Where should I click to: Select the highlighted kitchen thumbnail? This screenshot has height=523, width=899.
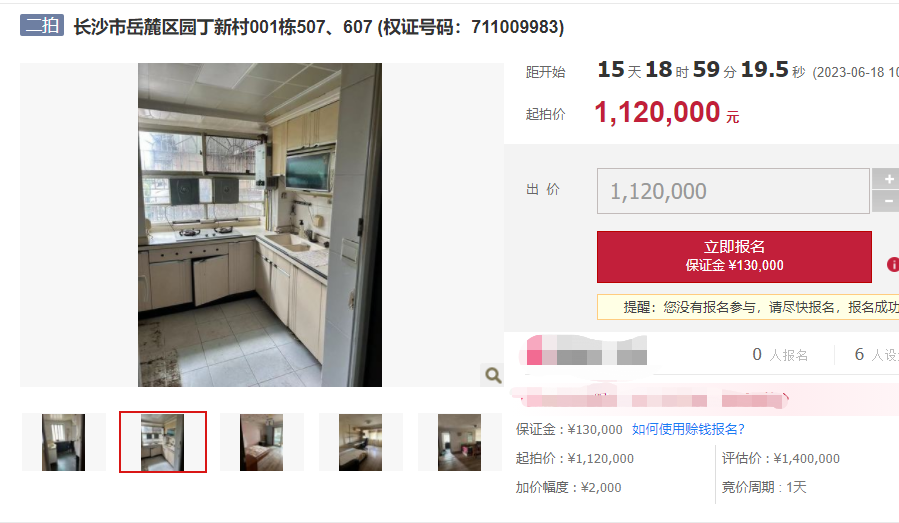click(163, 442)
